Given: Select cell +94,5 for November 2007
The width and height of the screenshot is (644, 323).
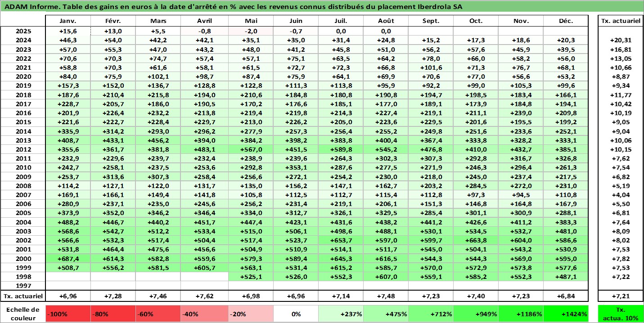Looking at the screenshot, I should point(521,195).
